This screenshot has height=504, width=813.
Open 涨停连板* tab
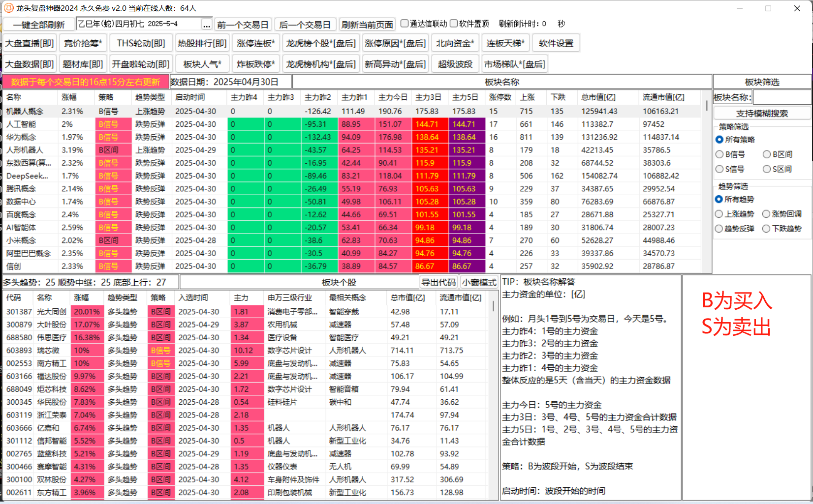coord(255,43)
